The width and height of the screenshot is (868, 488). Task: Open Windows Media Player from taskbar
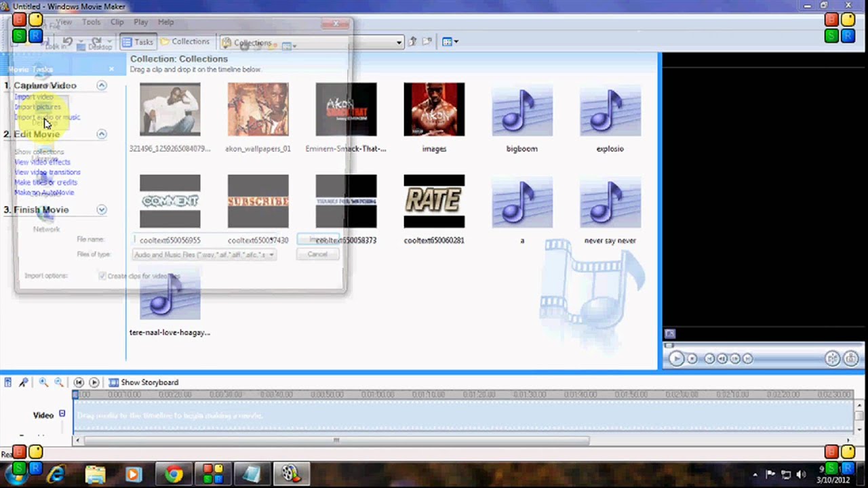pyautogui.click(x=133, y=474)
